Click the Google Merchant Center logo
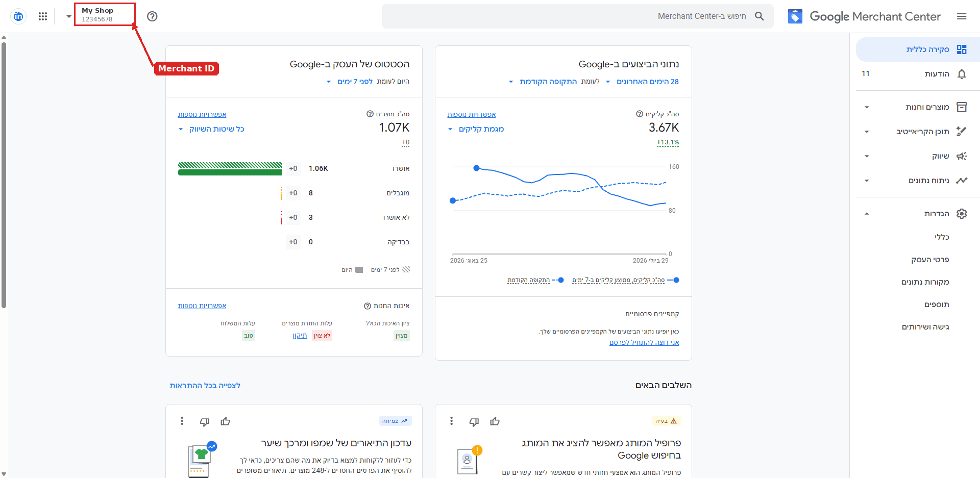The height and width of the screenshot is (482, 980). pyautogui.click(x=864, y=16)
